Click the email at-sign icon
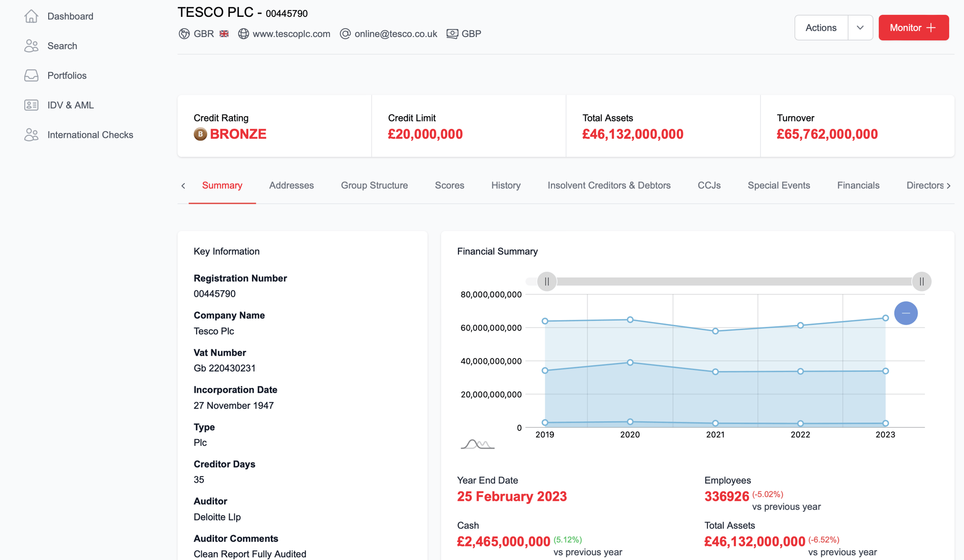The image size is (964, 560). click(345, 34)
